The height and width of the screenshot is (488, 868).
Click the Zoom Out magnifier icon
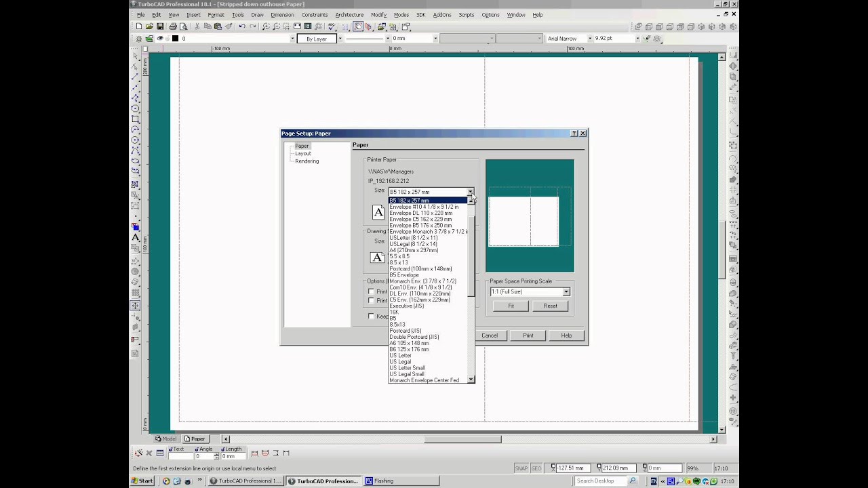[x=276, y=26]
